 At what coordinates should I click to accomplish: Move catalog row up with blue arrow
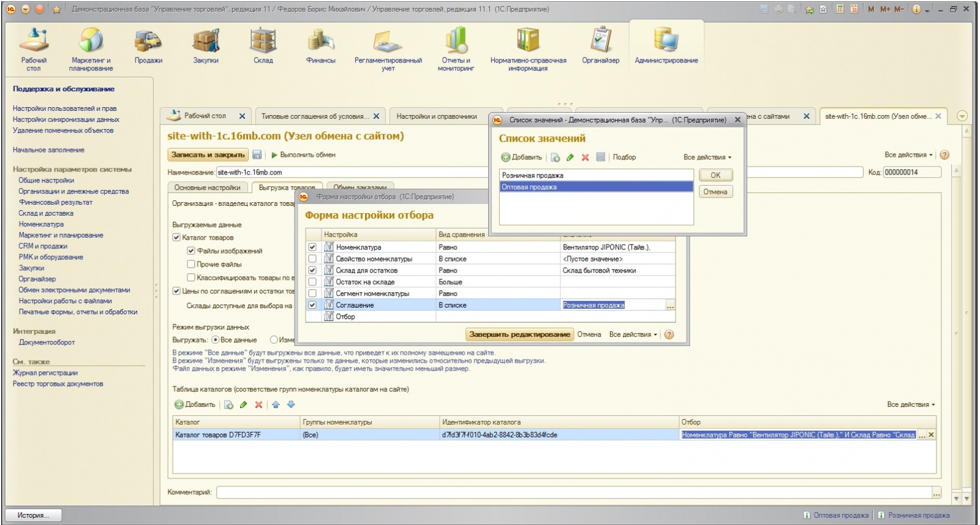(x=276, y=405)
